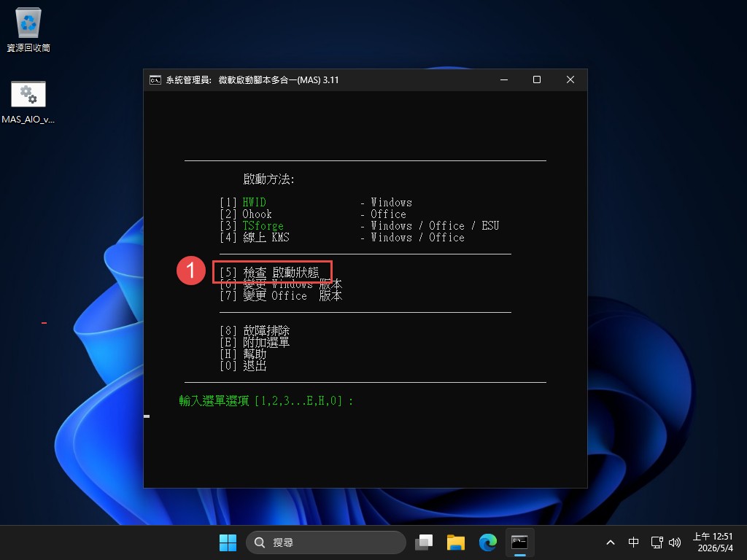Select the MAS_AIO script file on desktop
747x560 pixels.
(28, 102)
